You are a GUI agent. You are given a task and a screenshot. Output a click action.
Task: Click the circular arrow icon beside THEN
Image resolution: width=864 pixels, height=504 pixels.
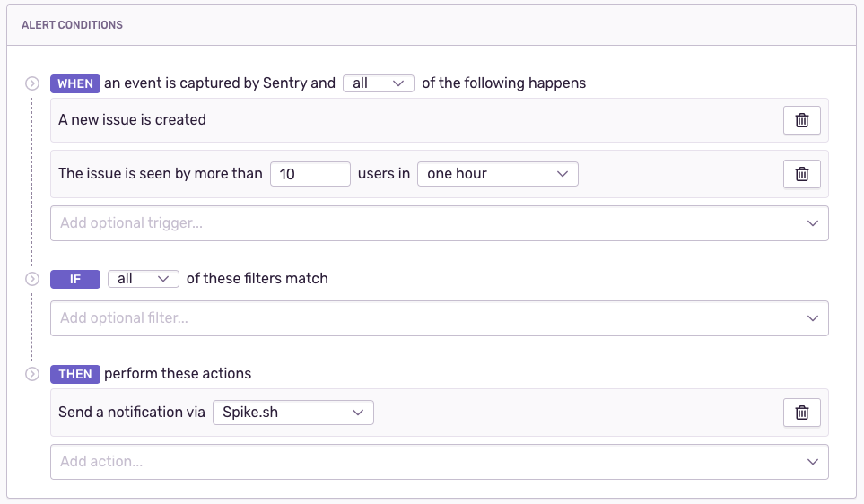pos(32,374)
